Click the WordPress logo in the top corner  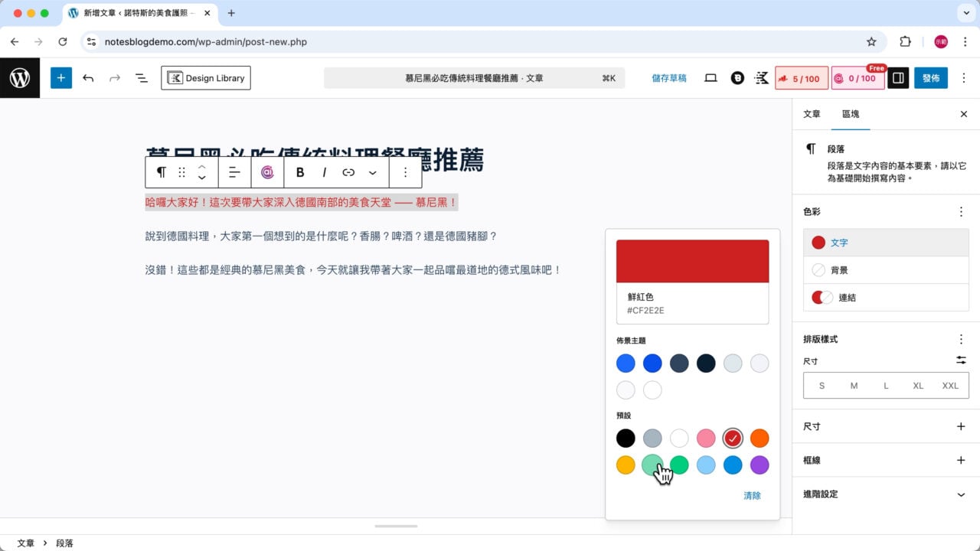20,77
